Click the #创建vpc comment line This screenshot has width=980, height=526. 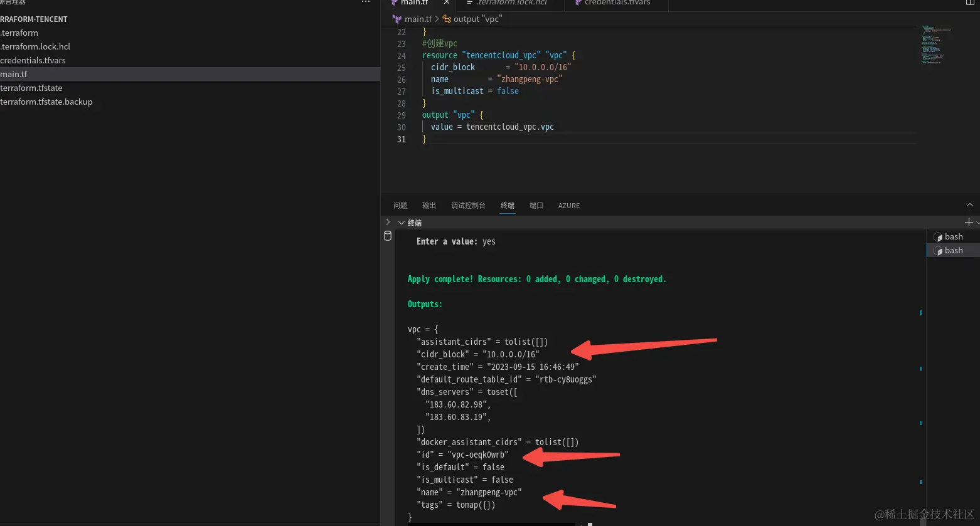[440, 43]
